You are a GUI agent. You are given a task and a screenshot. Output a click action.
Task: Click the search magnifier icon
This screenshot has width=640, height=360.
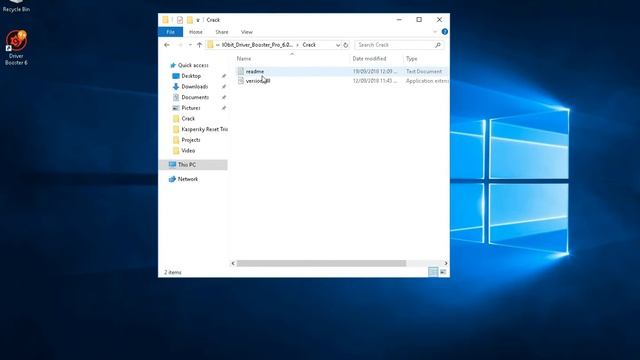tap(438, 45)
